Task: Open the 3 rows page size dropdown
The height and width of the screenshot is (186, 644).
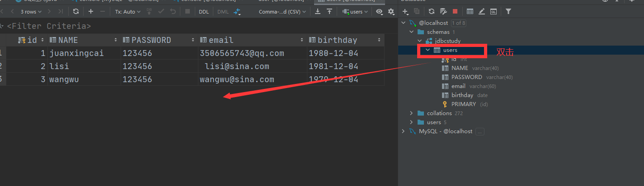Action: [31, 12]
